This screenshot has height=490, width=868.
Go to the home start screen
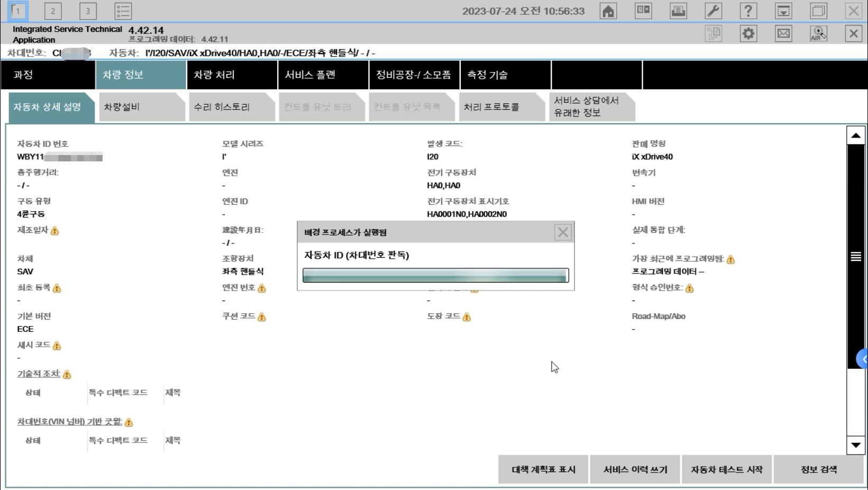point(608,11)
